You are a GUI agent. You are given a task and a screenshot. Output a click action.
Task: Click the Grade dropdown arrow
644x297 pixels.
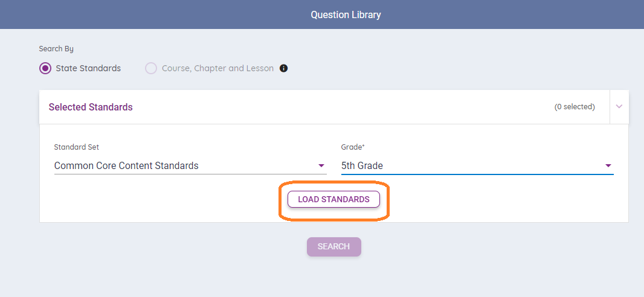pyautogui.click(x=608, y=166)
